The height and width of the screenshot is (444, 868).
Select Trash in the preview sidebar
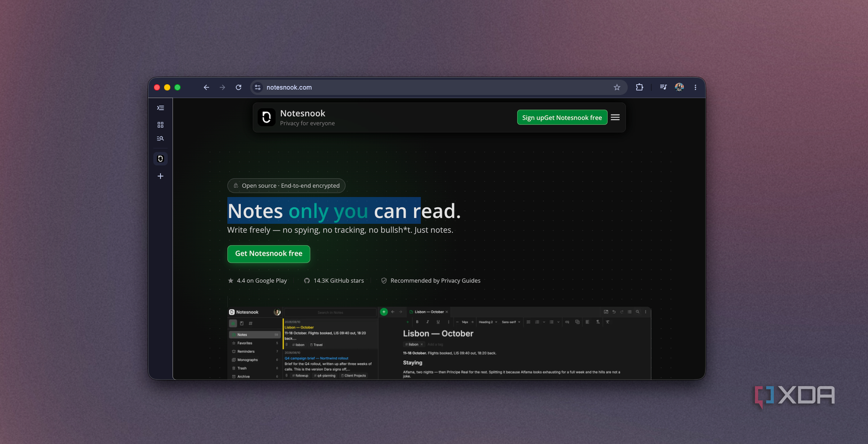[x=255, y=368]
